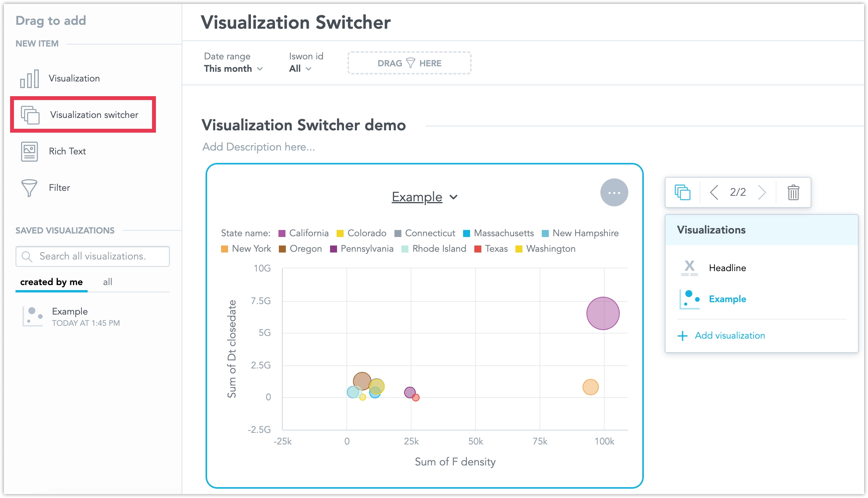Go back using the previous visualization arrow

tap(714, 192)
